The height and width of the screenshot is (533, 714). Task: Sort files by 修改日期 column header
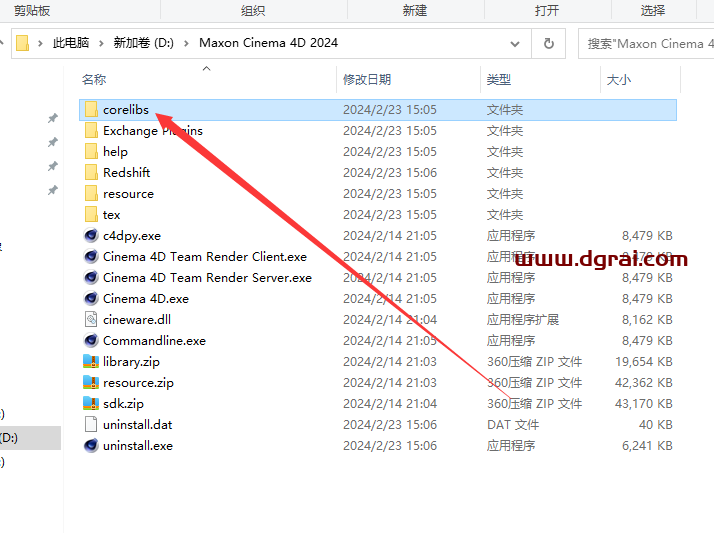pos(367,80)
